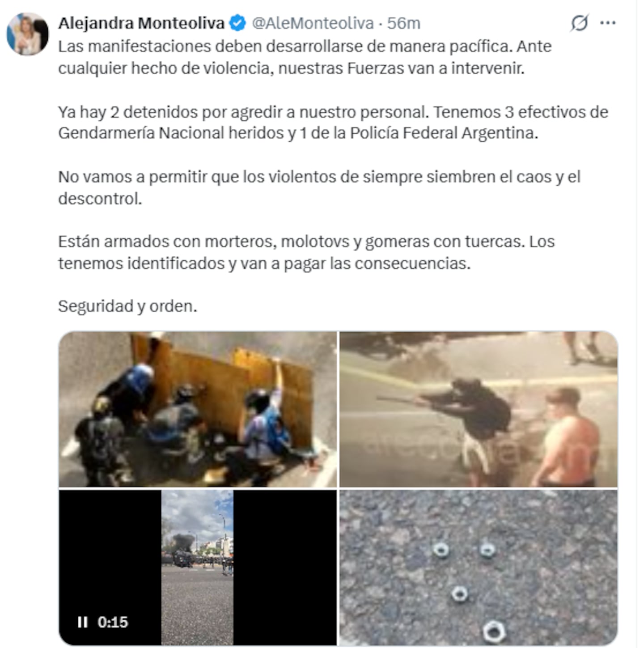
Task: Click the tweet text paragraph about 2 detenidos
Action: pos(333,123)
